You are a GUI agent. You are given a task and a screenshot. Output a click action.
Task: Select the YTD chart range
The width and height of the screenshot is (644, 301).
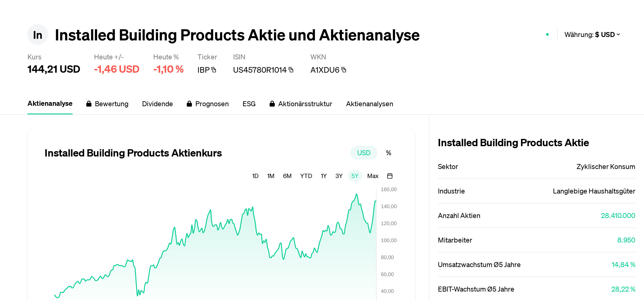pyautogui.click(x=306, y=176)
